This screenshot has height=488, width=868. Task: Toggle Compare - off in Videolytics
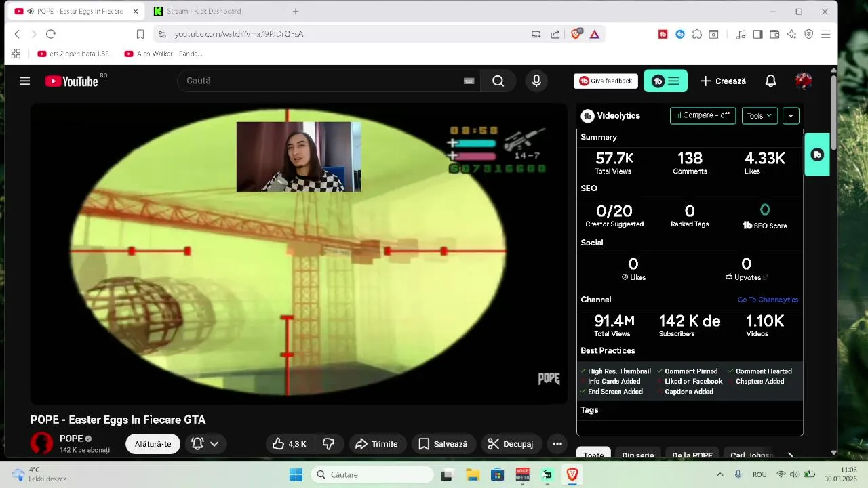coord(703,116)
